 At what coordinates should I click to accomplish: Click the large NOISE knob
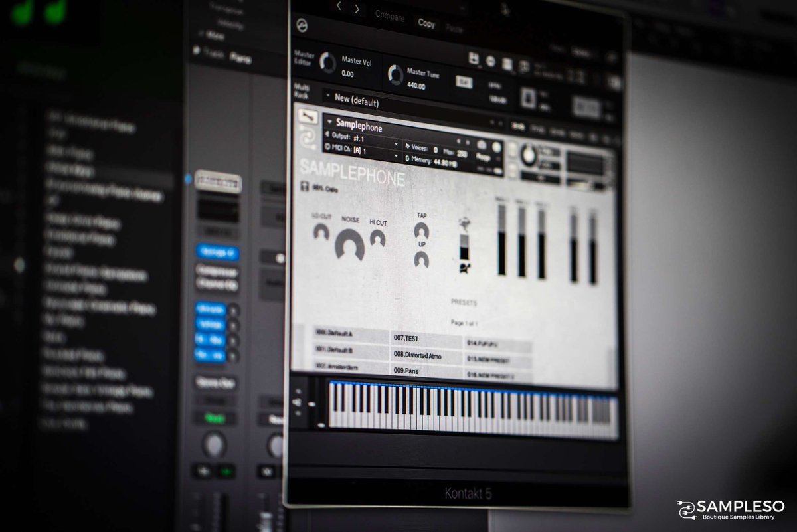349,245
